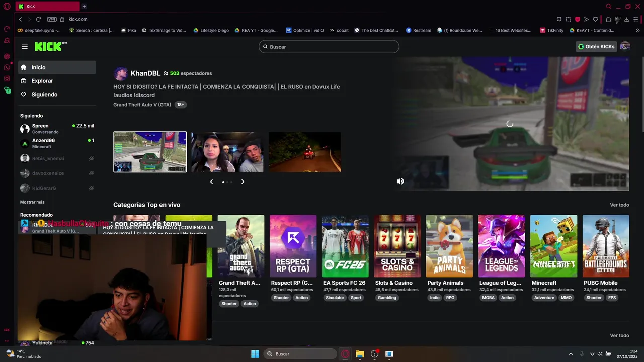Show the previous featured stream with left chevron

click(211, 182)
